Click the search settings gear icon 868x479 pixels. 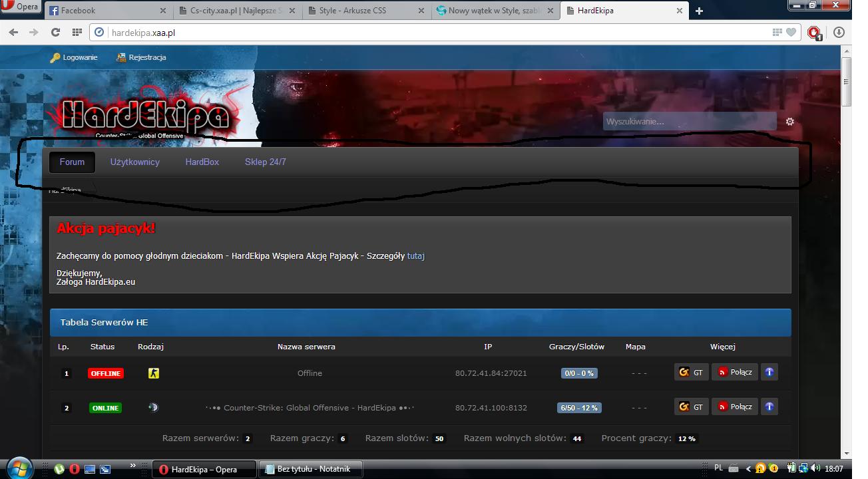[x=790, y=122]
